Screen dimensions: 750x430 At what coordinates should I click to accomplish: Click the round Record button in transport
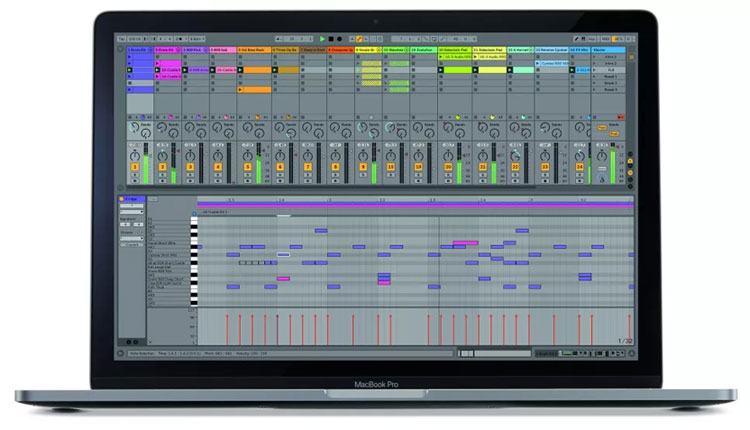click(x=339, y=39)
